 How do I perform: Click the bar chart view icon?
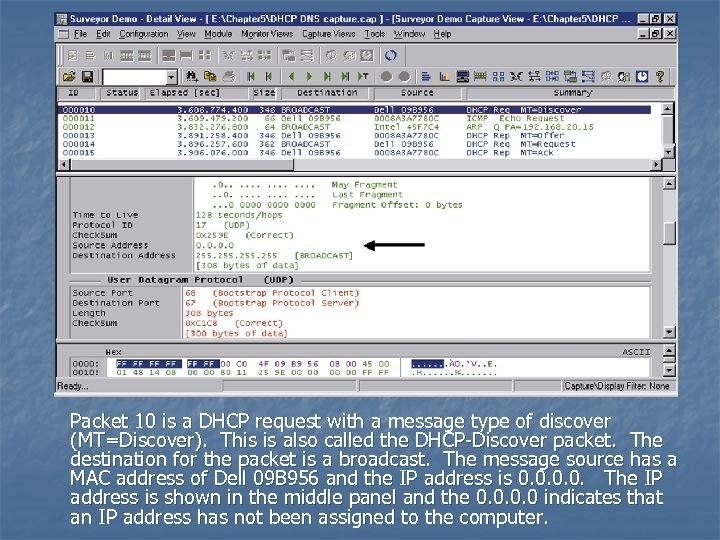444,76
